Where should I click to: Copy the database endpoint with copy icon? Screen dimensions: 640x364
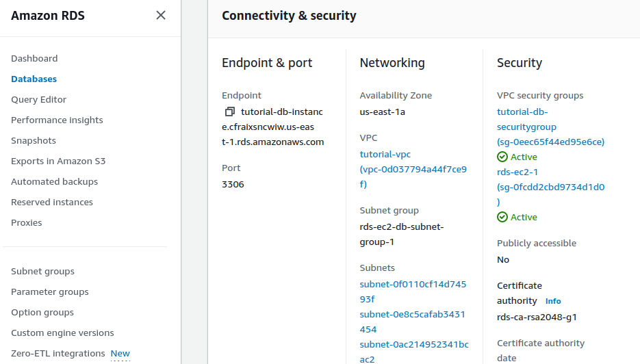(229, 112)
